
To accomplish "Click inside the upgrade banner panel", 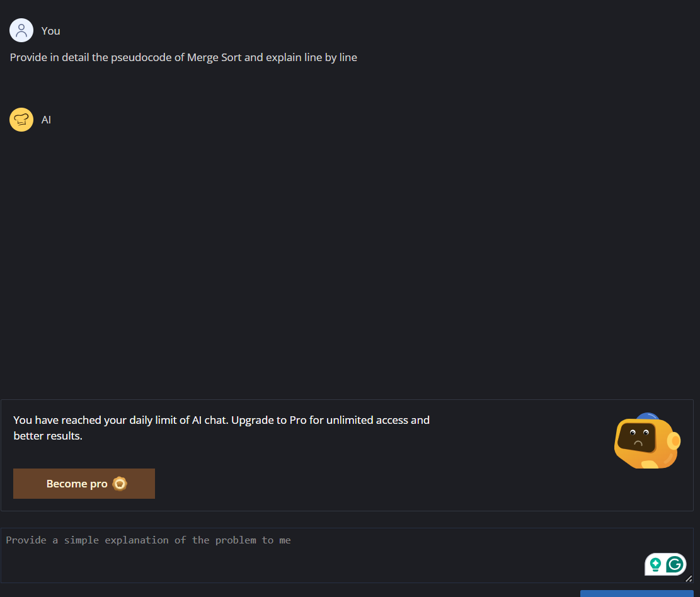I will (x=347, y=455).
